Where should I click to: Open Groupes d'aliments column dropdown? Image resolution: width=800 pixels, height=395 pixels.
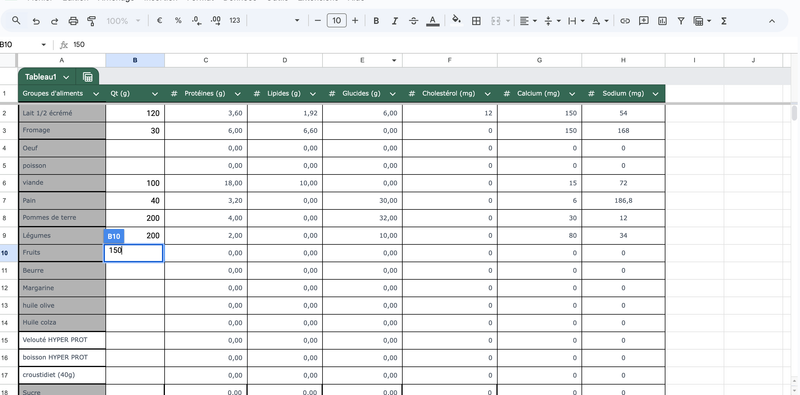tap(96, 94)
